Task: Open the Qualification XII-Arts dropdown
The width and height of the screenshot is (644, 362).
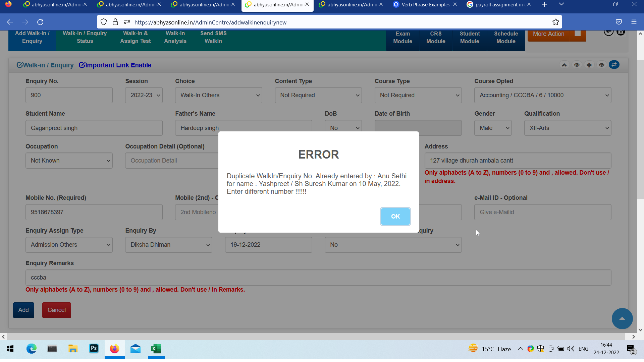Action: point(568,128)
